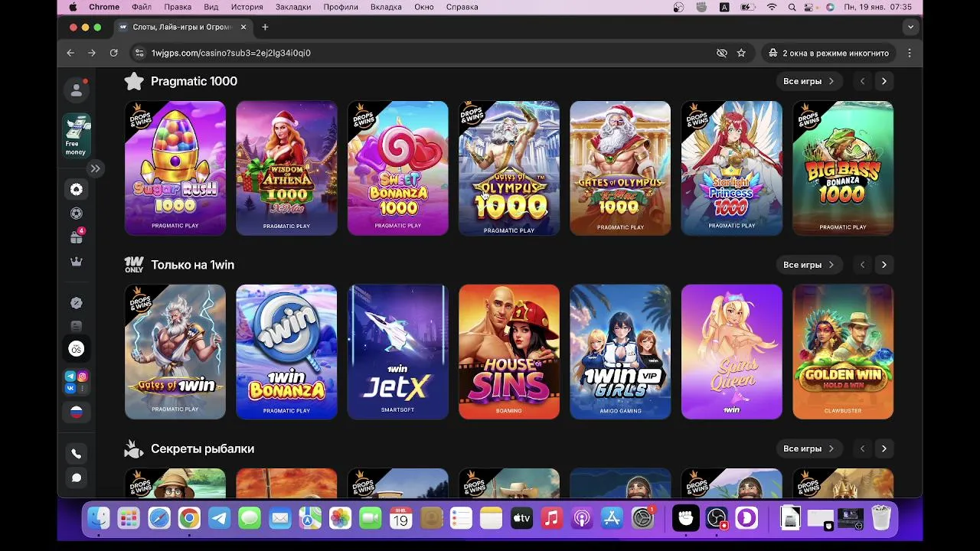Click the 'Pragmatic 1000' section heading
Screen dimensions: 980x551
click(194, 81)
